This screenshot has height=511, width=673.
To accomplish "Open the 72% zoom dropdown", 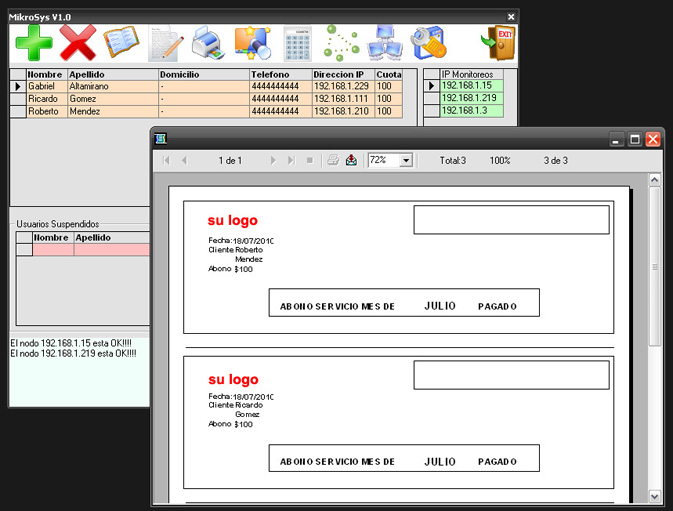I will (406, 160).
